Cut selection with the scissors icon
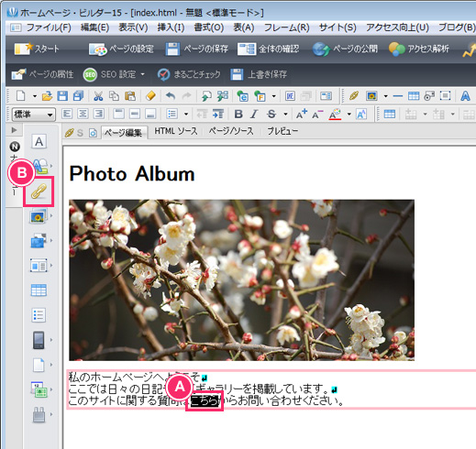476x449 pixels. coord(98,96)
